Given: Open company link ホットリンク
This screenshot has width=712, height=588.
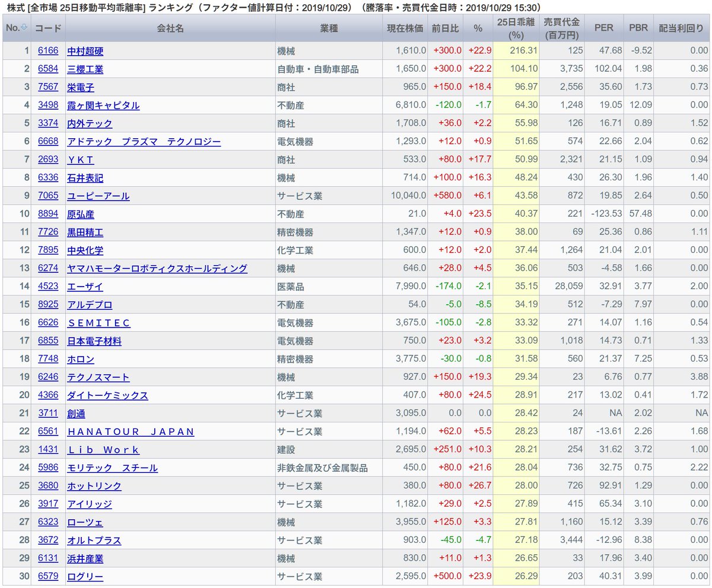Looking at the screenshot, I should (94, 486).
